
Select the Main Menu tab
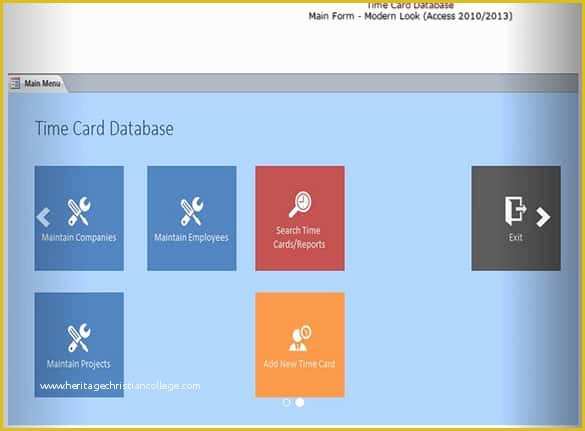pos(37,84)
